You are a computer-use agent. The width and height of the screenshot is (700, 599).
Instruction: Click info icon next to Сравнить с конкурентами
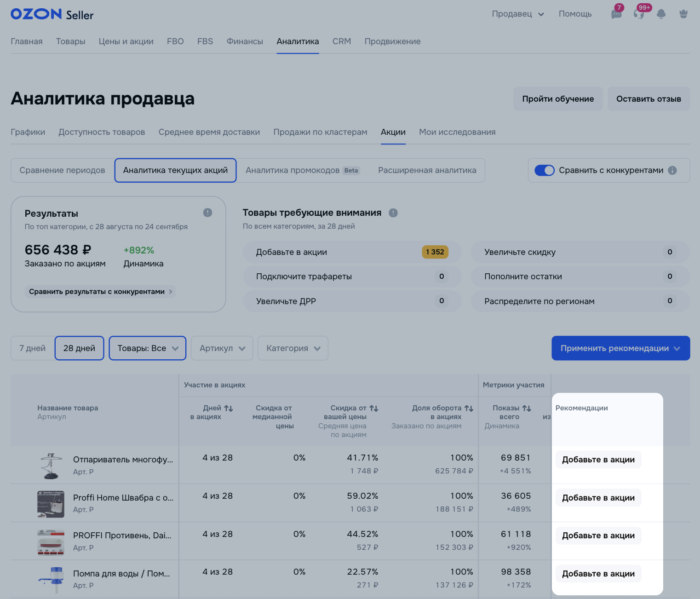pos(672,170)
